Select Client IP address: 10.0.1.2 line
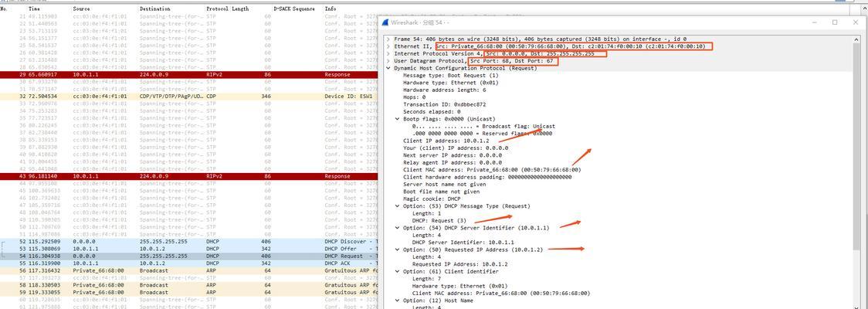The height and width of the screenshot is (309, 868). (x=447, y=141)
